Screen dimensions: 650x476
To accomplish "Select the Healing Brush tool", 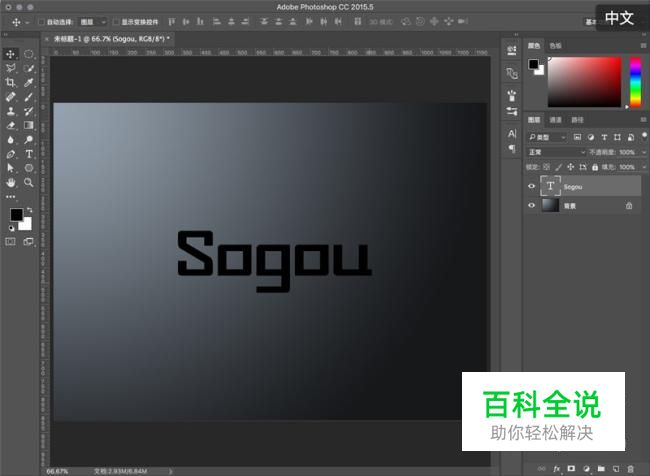I will [10, 97].
